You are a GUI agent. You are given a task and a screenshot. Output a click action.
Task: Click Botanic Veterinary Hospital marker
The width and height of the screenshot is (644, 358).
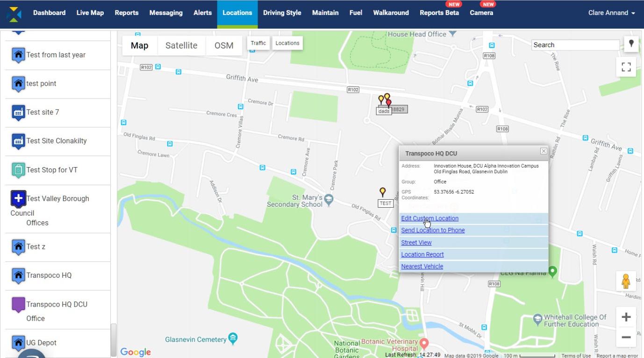click(x=424, y=344)
